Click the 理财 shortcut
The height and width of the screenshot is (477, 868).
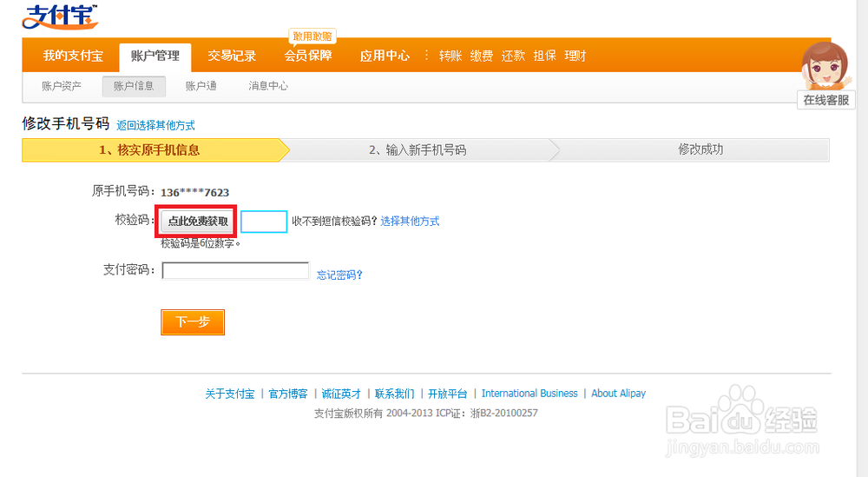(575, 56)
